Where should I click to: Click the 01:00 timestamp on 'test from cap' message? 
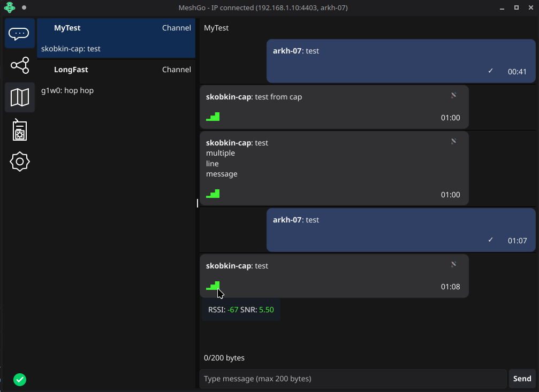pyautogui.click(x=451, y=118)
